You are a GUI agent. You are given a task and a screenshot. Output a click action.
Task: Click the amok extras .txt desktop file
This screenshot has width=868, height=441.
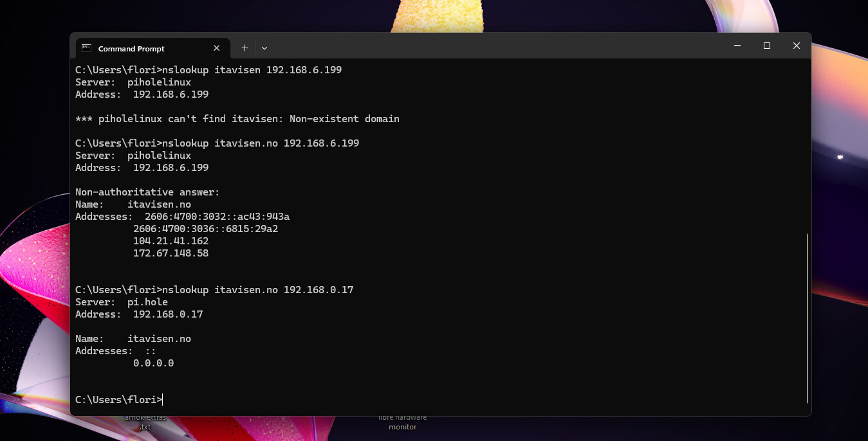[145, 422]
